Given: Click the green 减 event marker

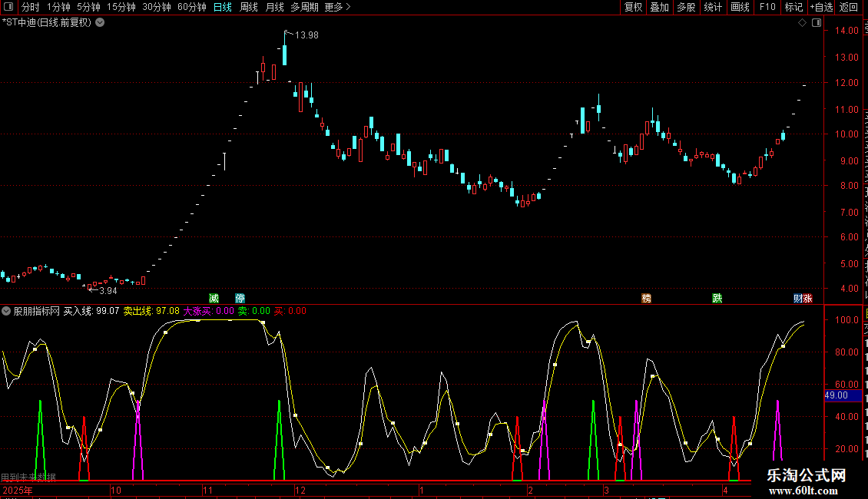Looking at the screenshot, I should coord(214,298).
